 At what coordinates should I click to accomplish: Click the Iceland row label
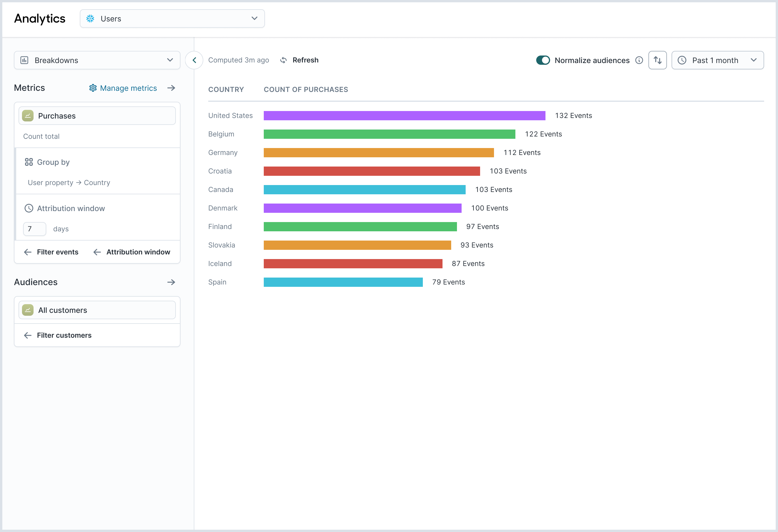coord(220,264)
